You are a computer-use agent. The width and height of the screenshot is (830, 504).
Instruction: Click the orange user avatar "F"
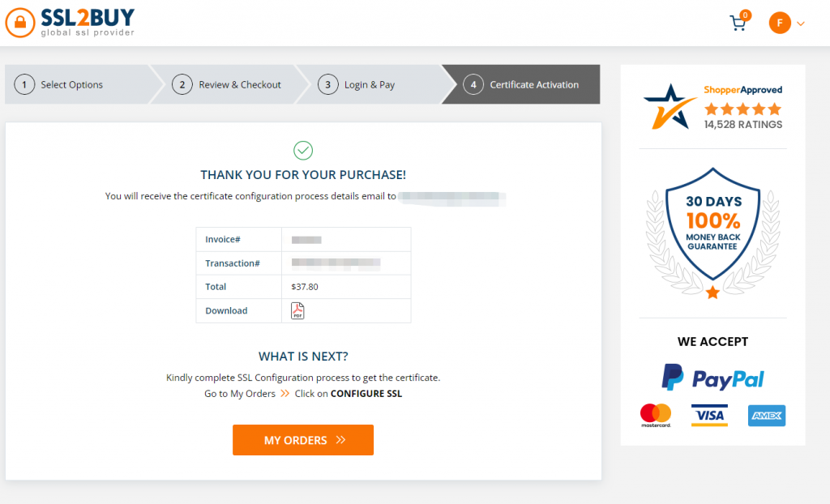pos(779,23)
